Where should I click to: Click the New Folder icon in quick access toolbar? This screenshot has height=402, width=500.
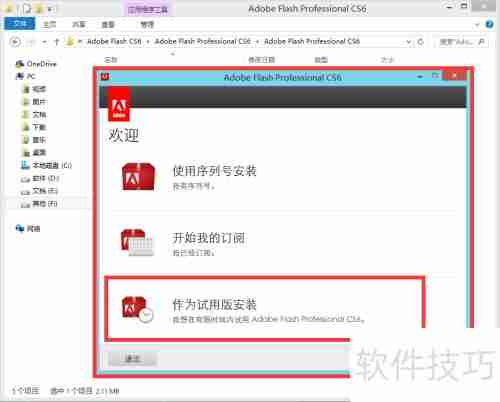(39, 9)
